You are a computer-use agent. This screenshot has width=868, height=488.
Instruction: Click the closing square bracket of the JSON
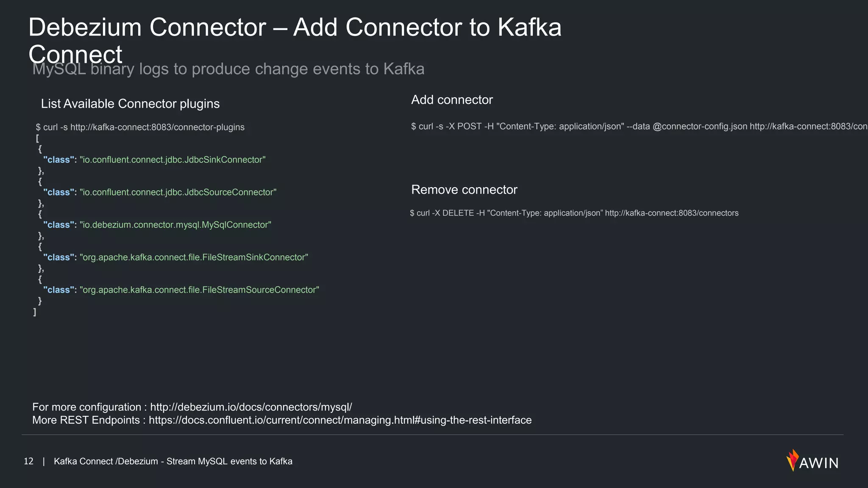(x=35, y=312)
